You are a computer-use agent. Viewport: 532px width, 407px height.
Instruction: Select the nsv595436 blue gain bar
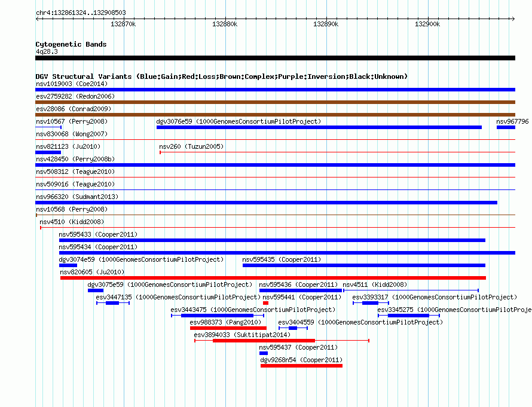tap(301, 290)
